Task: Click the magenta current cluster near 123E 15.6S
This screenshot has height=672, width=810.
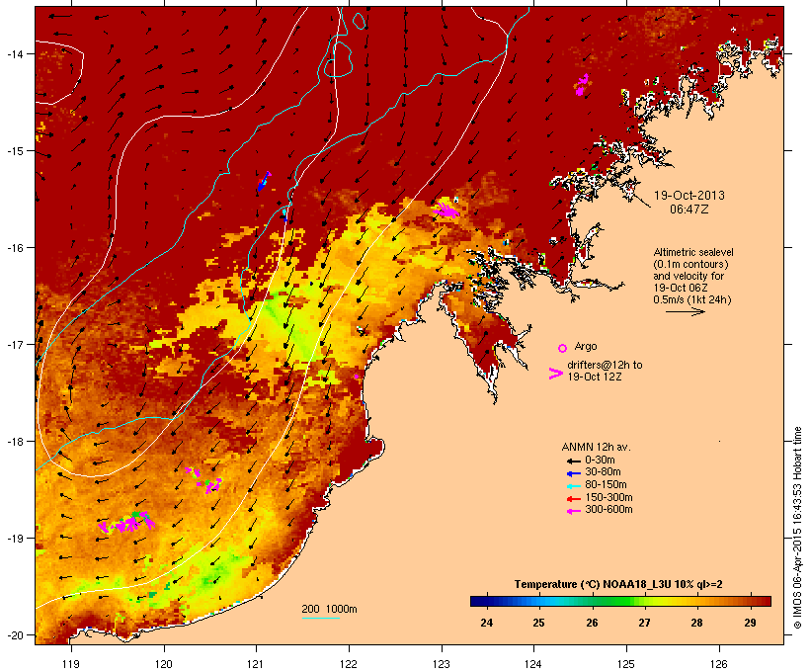Action: (445, 210)
